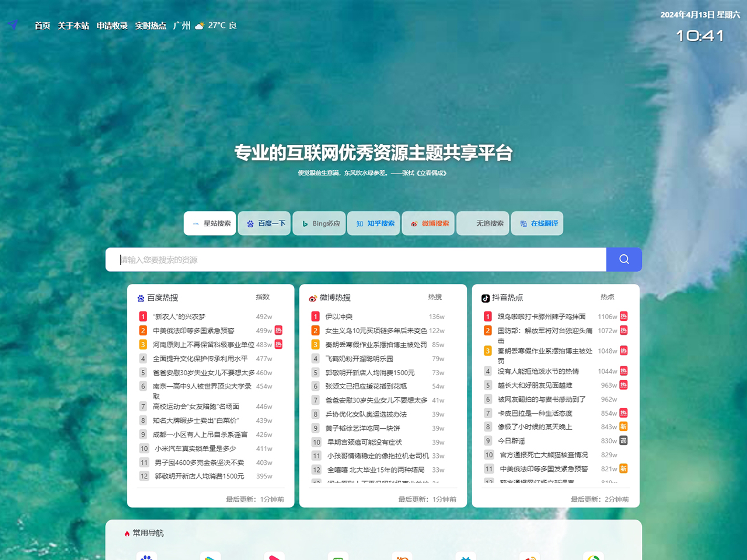Screen dimensions: 747x560
Task: Select the 星站搜索 tab
Action: [210, 223]
